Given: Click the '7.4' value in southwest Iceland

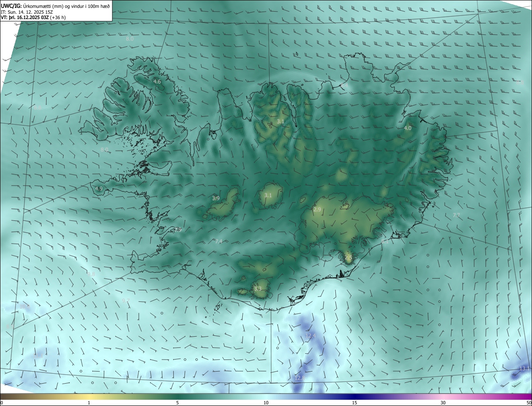Looking at the screenshot, I should [219, 242].
